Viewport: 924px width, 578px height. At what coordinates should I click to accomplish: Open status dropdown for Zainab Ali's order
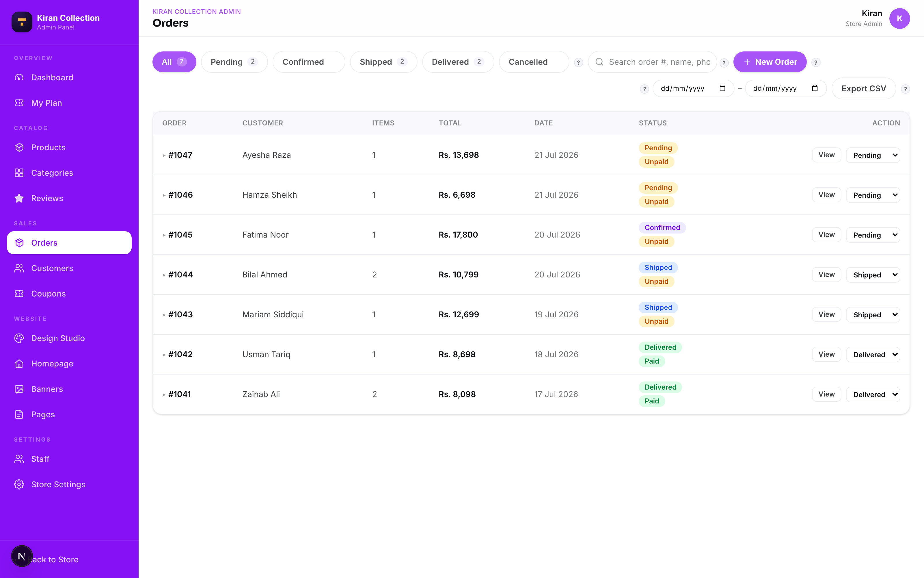click(x=873, y=394)
